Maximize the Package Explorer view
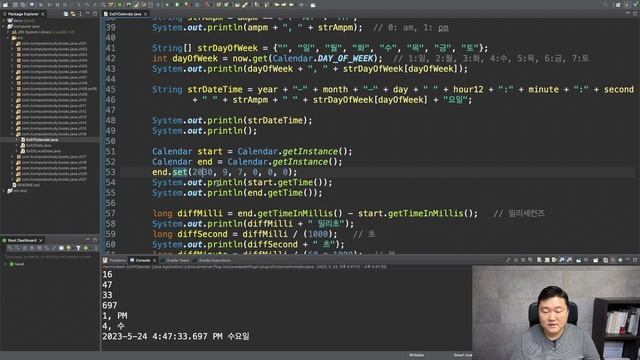The height and width of the screenshot is (360, 640). pyautogui.click(x=95, y=14)
